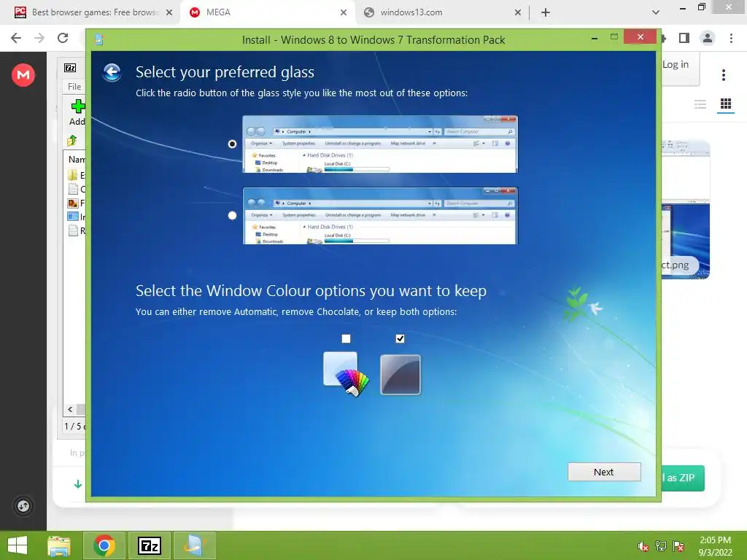Screen dimensions: 747x560
Task: Click the Next button in the installer
Action: point(603,472)
